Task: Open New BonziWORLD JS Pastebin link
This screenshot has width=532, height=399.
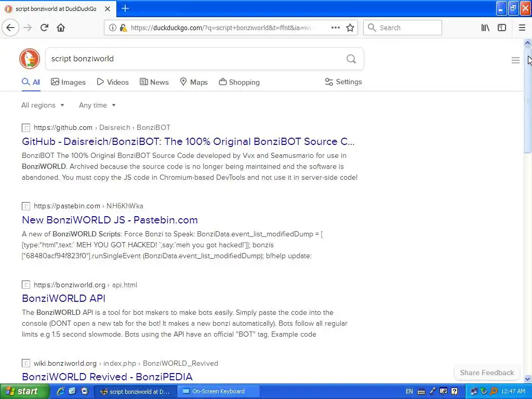Action: (110, 220)
